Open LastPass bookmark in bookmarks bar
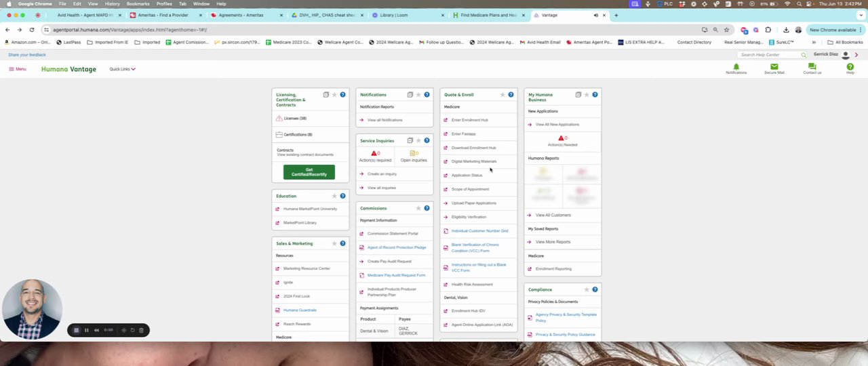868x366 pixels. point(69,42)
